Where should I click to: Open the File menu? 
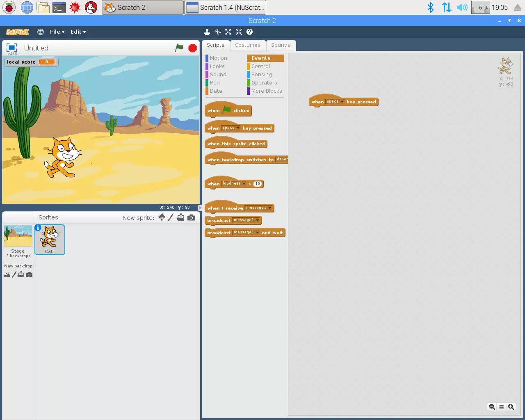(x=57, y=32)
